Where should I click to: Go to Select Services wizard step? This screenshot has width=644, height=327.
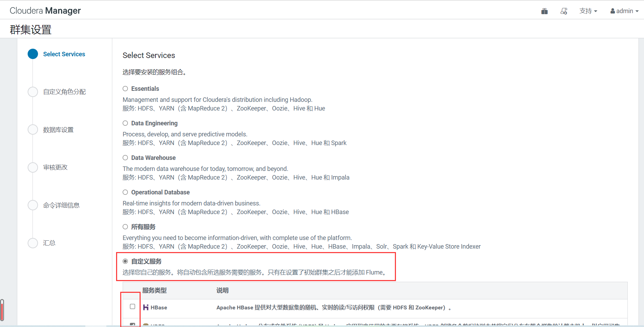point(64,54)
